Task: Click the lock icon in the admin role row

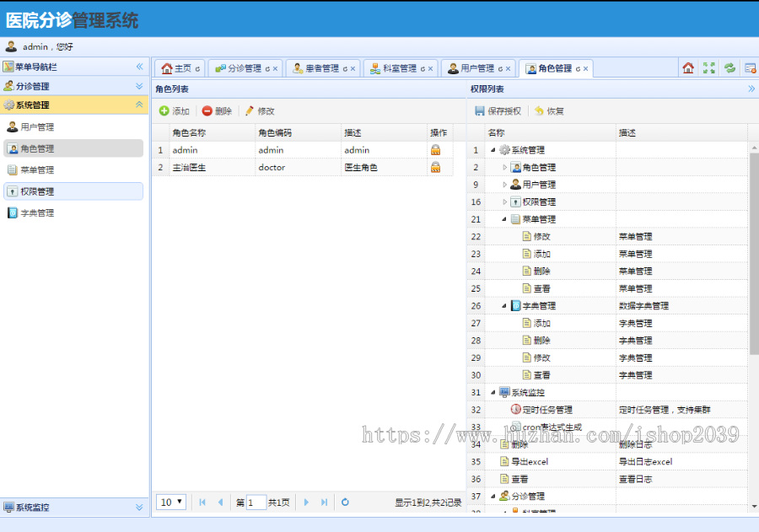Action: coord(436,150)
